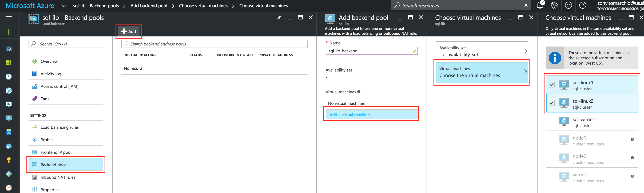Open the blue diamond icon in sidebar
644x193 pixels.
coord(9,174)
